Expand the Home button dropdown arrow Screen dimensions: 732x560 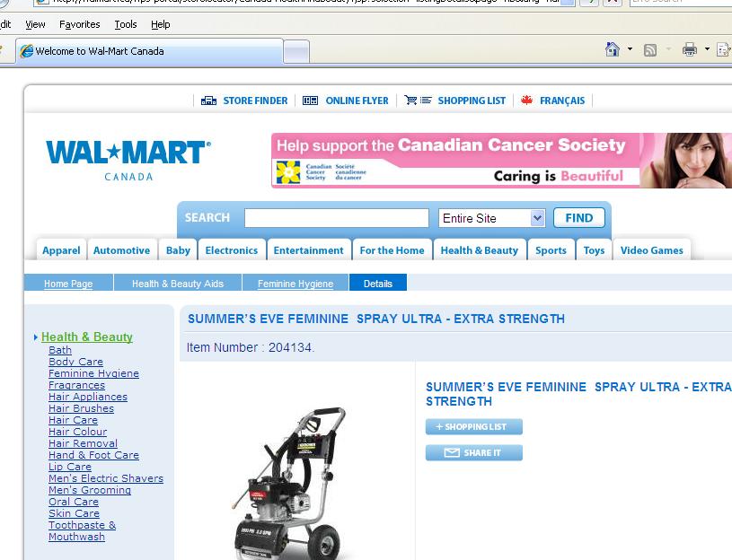[x=630, y=49]
